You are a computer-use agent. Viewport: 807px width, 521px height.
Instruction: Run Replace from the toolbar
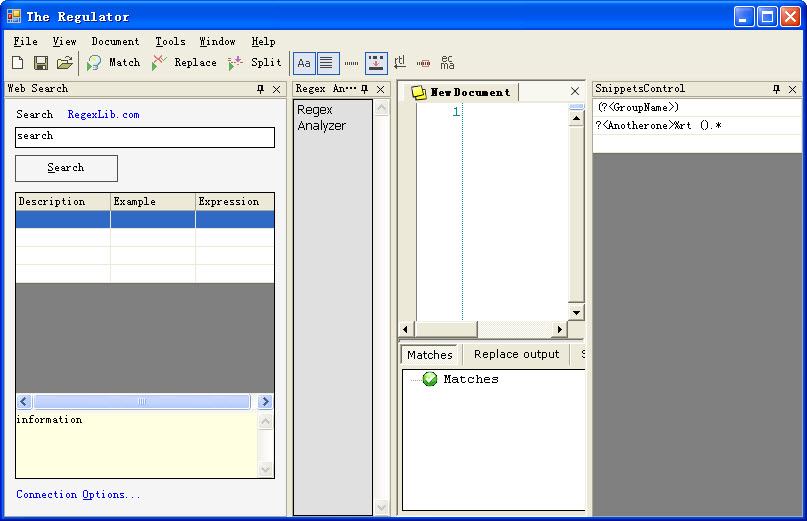[184, 63]
